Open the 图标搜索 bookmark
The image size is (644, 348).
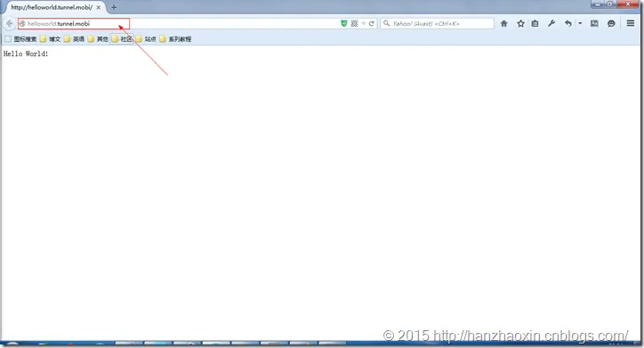[x=20, y=39]
